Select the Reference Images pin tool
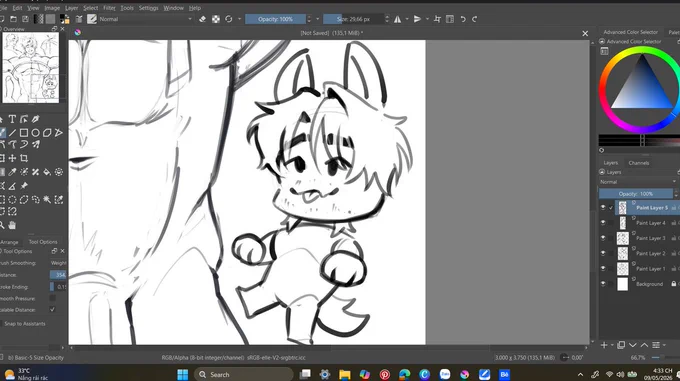This screenshot has height=381, width=680. [x=24, y=186]
